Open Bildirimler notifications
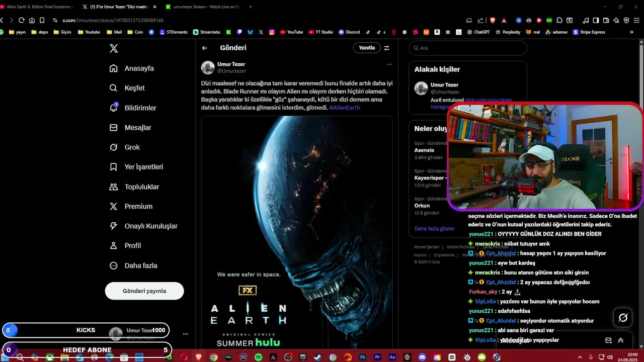This screenshot has width=644, height=362. tap(133, 108)
